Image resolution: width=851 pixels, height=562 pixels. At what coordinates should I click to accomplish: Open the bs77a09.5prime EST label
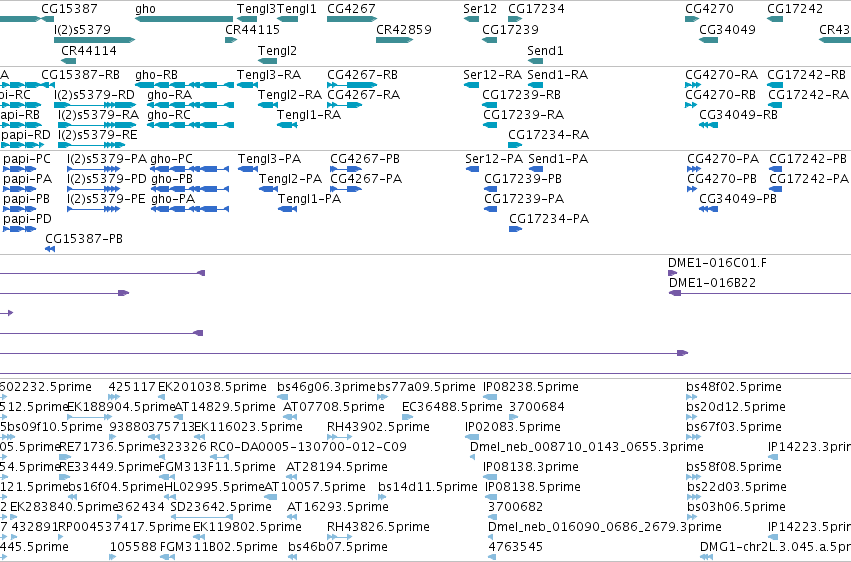[426, 387]
